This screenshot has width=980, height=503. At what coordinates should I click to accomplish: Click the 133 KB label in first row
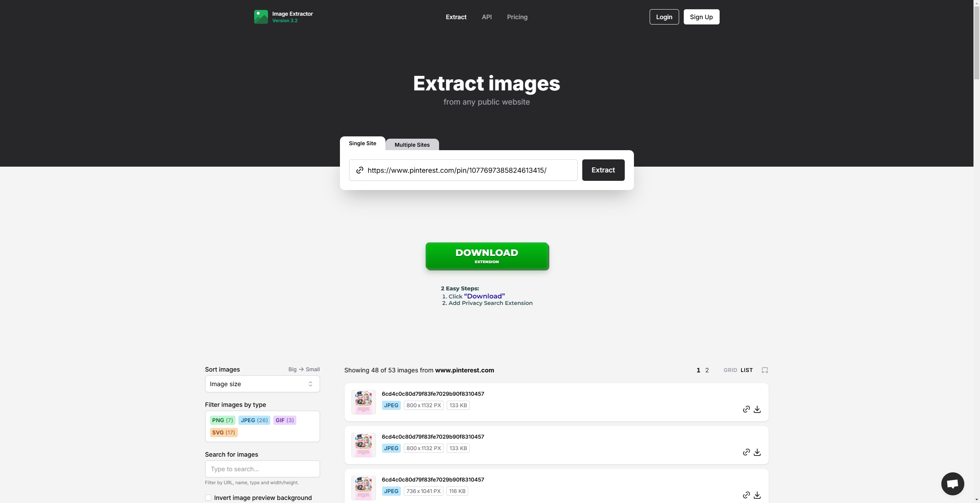(x=458, y=405)
